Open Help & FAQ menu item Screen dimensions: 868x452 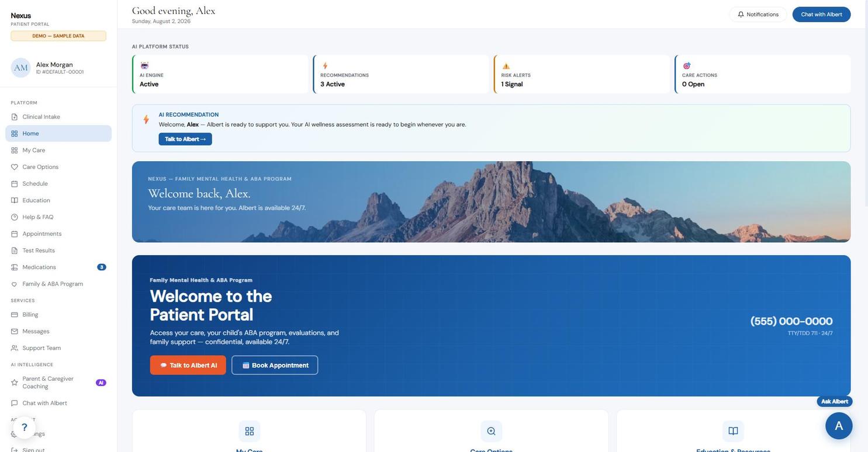[x=58, y=217]
